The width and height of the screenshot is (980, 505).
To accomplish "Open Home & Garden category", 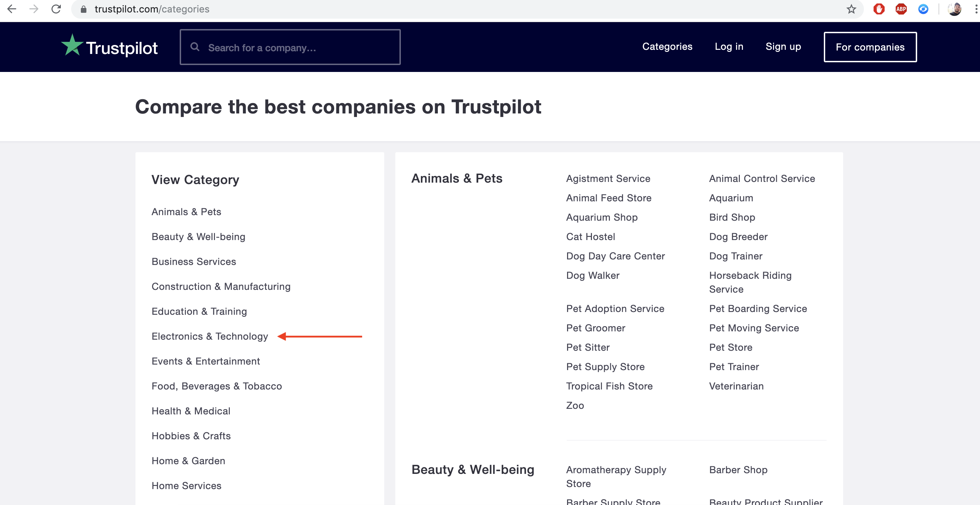I will (188, 461).
